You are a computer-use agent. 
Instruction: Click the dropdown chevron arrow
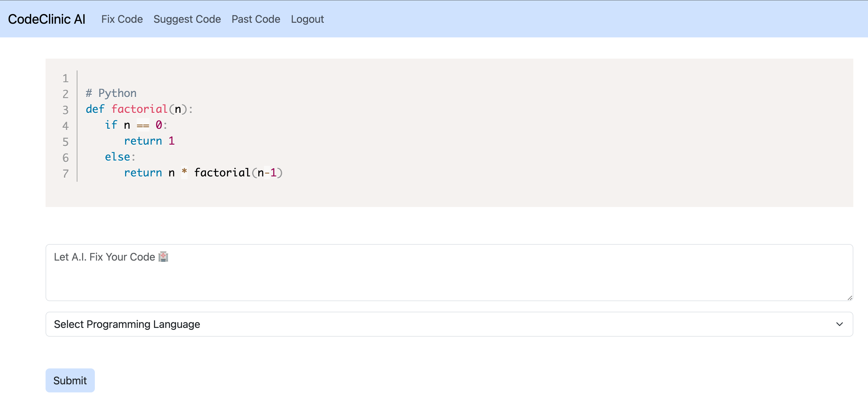[x=839, y=324]
